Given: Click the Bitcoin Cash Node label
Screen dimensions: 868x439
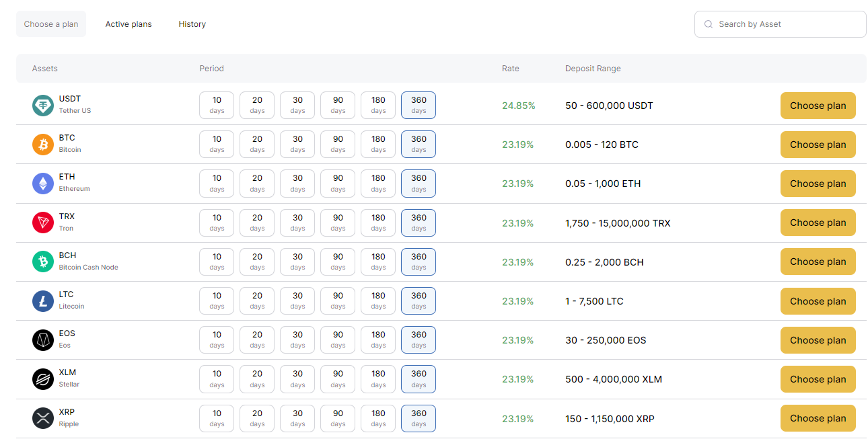Looking at the screenshot, I should 88,268.
